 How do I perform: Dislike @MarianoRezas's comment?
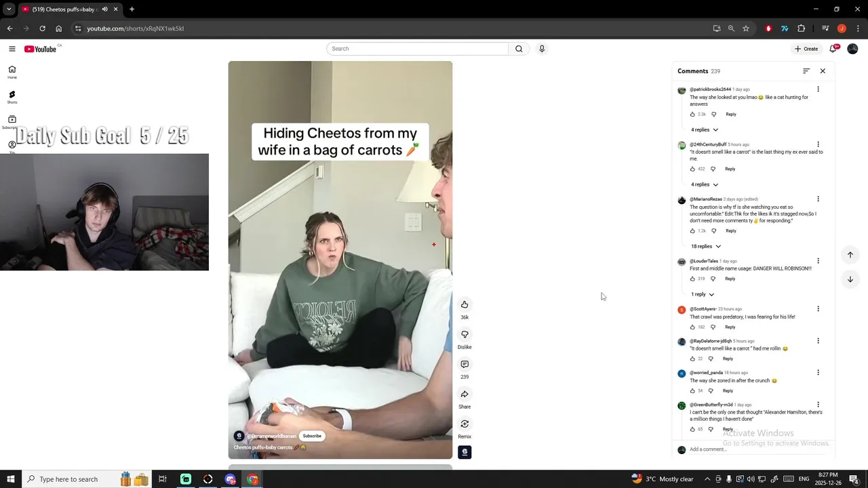713,231
